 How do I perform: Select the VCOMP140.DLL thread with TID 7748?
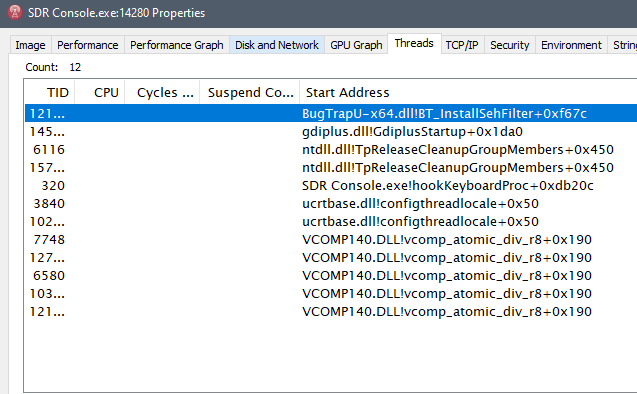331,239
